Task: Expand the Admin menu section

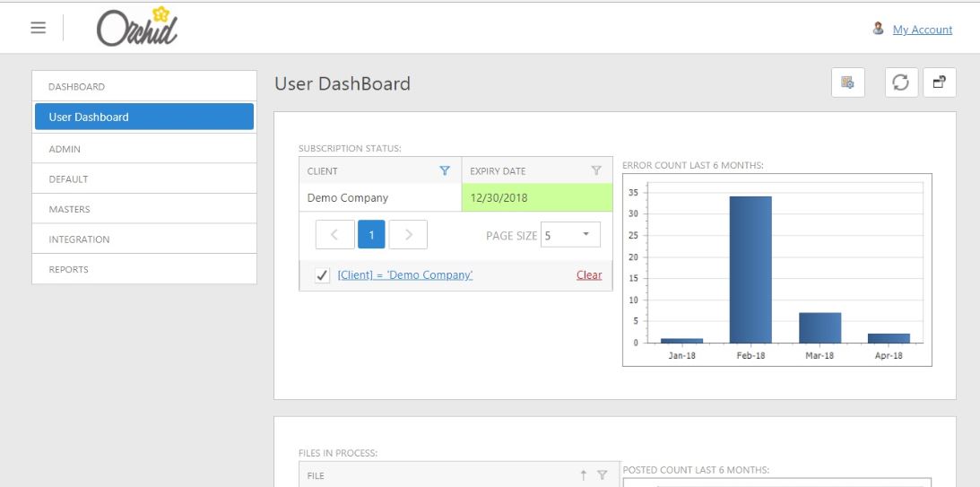Action: [x=143, y=148]
